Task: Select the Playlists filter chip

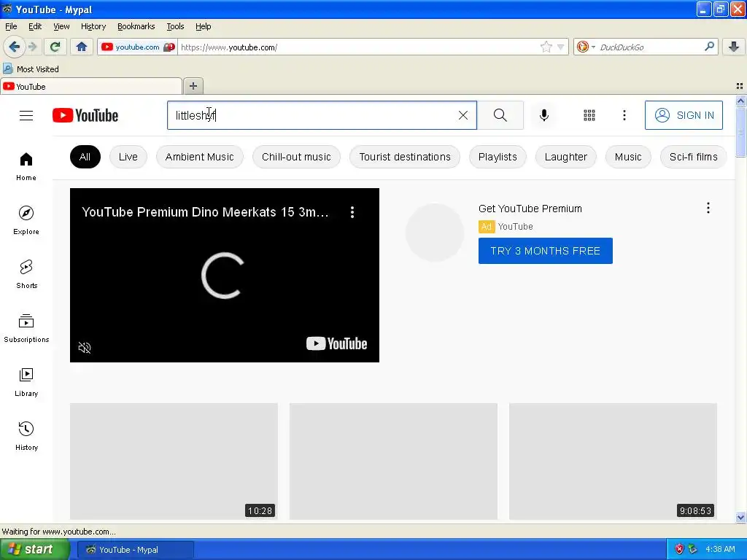Action: [498, 157]
